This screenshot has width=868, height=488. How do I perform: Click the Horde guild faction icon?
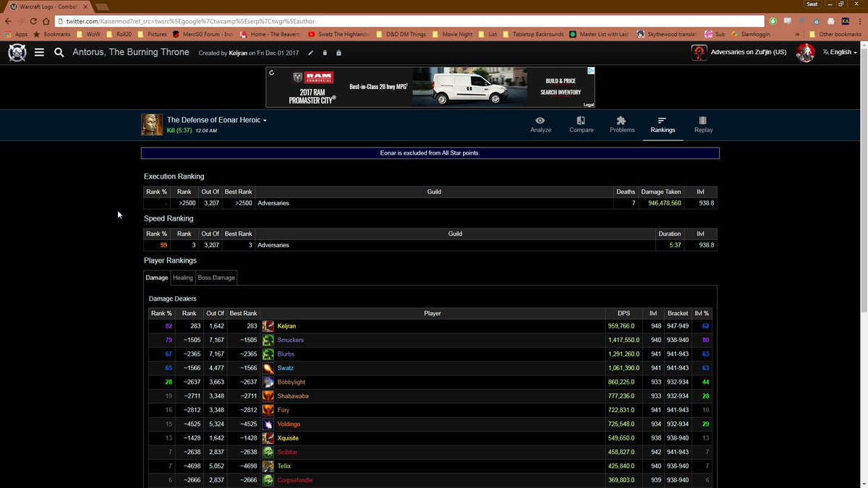[699, 52]
